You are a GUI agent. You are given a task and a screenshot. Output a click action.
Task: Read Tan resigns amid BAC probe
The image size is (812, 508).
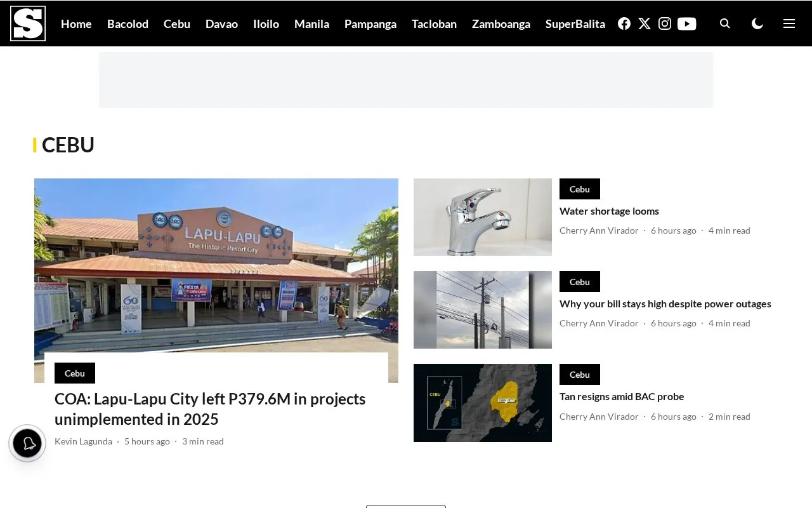tap(622, 396)
